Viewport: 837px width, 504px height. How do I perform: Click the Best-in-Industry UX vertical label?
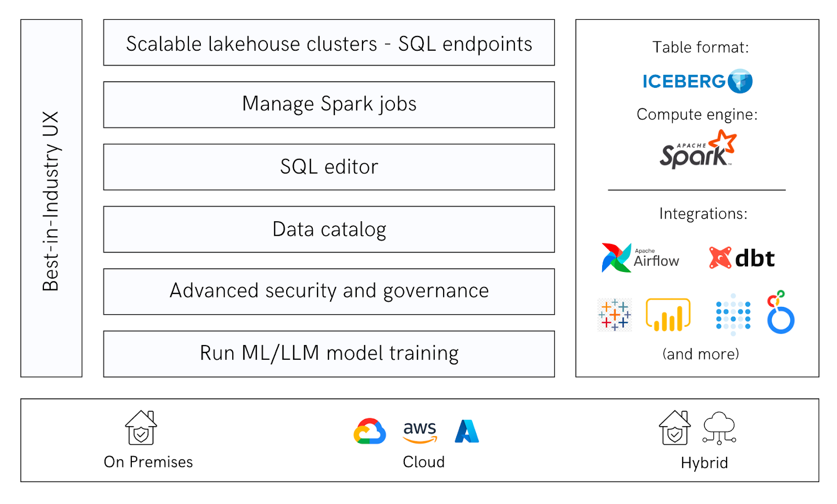[x=51, y=201]
